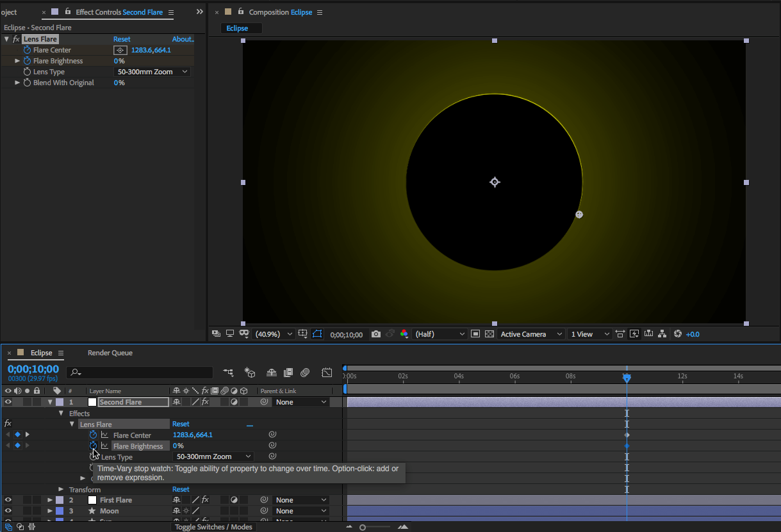Open the viewer resolution (Half) dropdown
This screenshot has height=532, width=781.
click(440, 334)
